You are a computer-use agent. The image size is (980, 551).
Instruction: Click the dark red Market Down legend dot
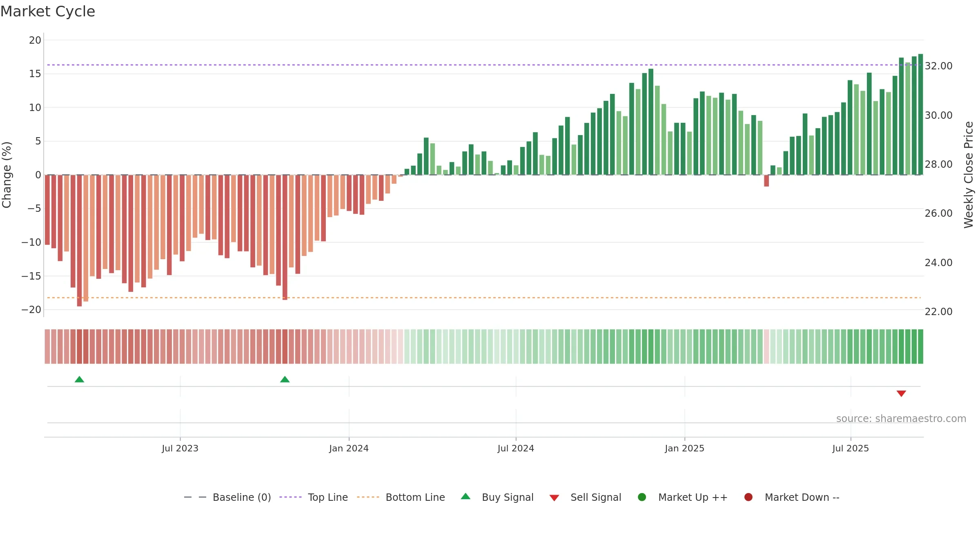pyautogui.click(x=748, y=497)
